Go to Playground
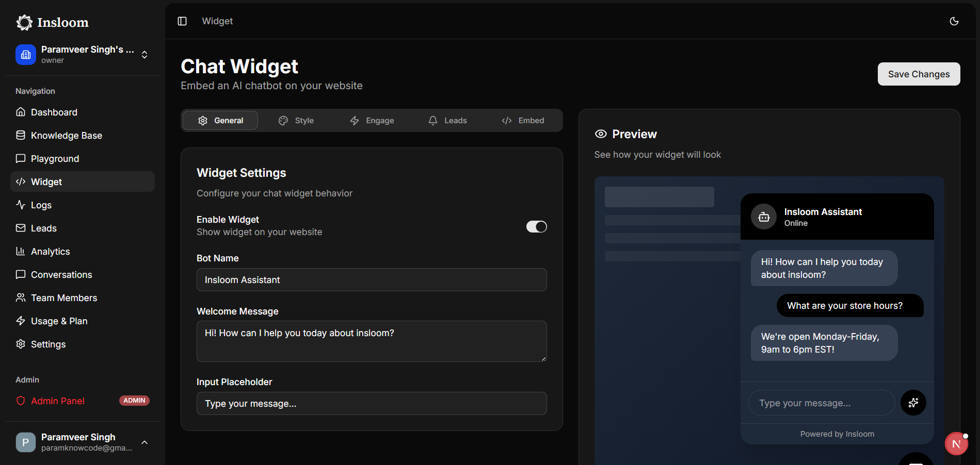 (x=83, y=158)
